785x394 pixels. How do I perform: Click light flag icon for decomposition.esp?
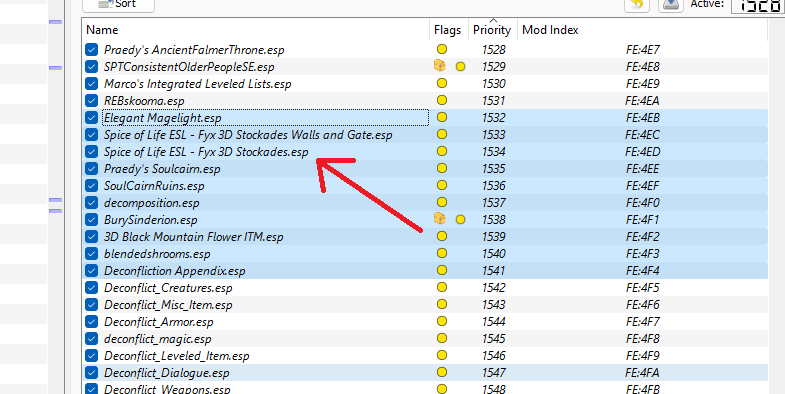click(x=442, y=202)
